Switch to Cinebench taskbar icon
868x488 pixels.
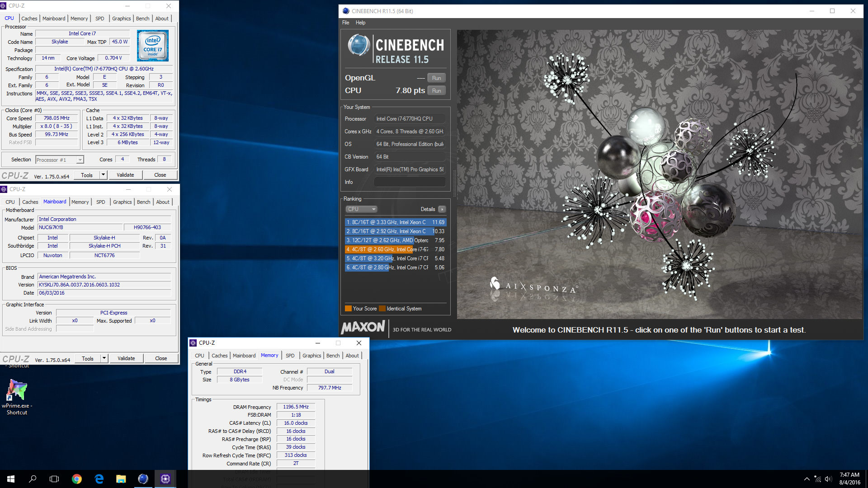pyautogui.click(x=143, y=479)
